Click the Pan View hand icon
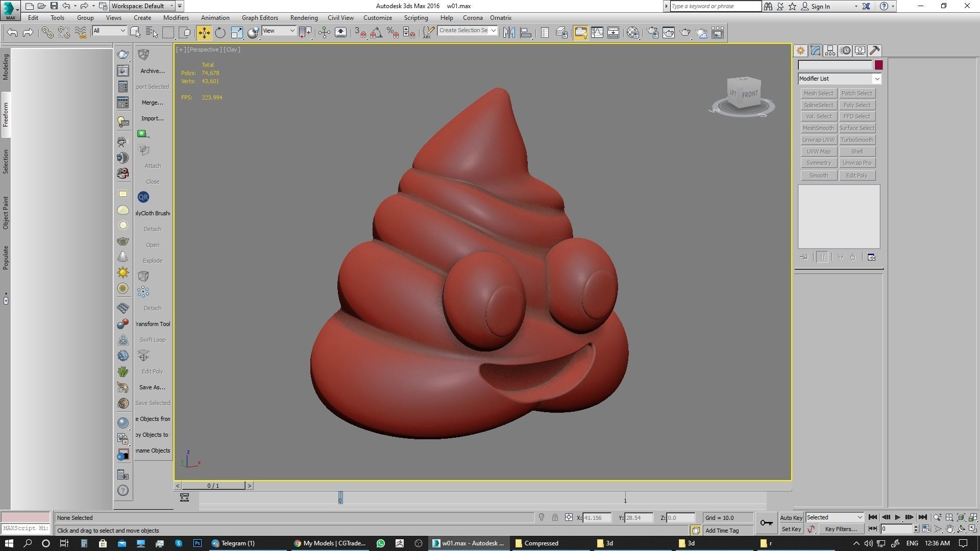This screenshot has height=551, width=980. tap(949, 529)
